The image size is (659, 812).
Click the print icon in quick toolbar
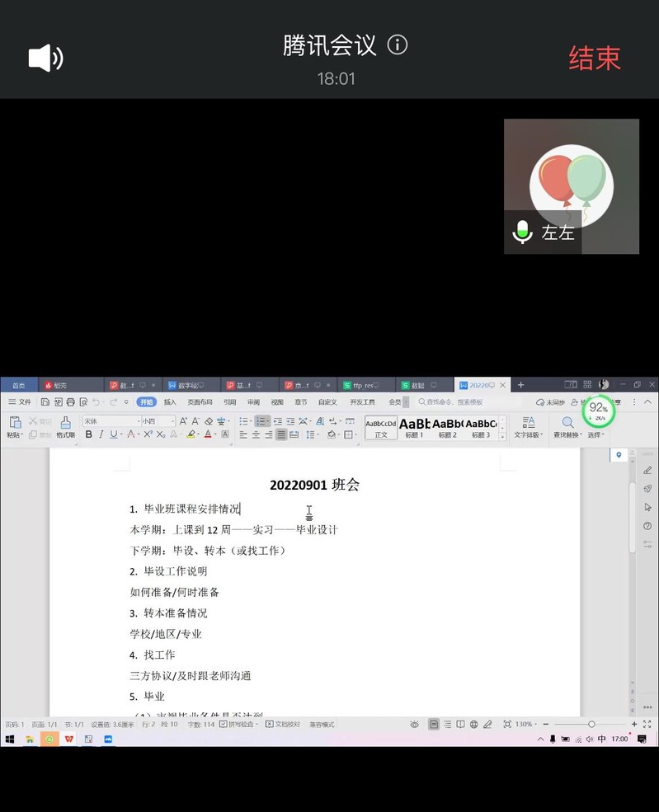click(70, 401)
